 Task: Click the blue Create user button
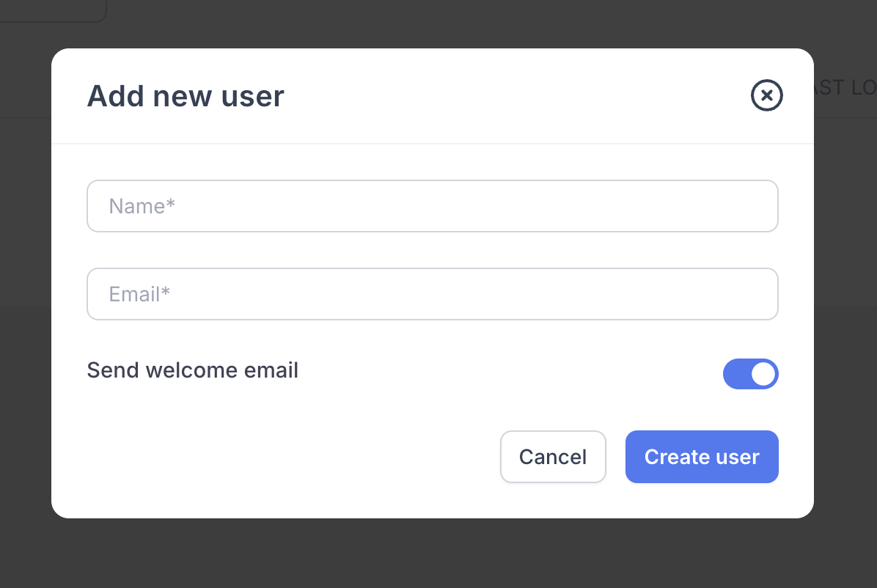(x=701, y=457)
